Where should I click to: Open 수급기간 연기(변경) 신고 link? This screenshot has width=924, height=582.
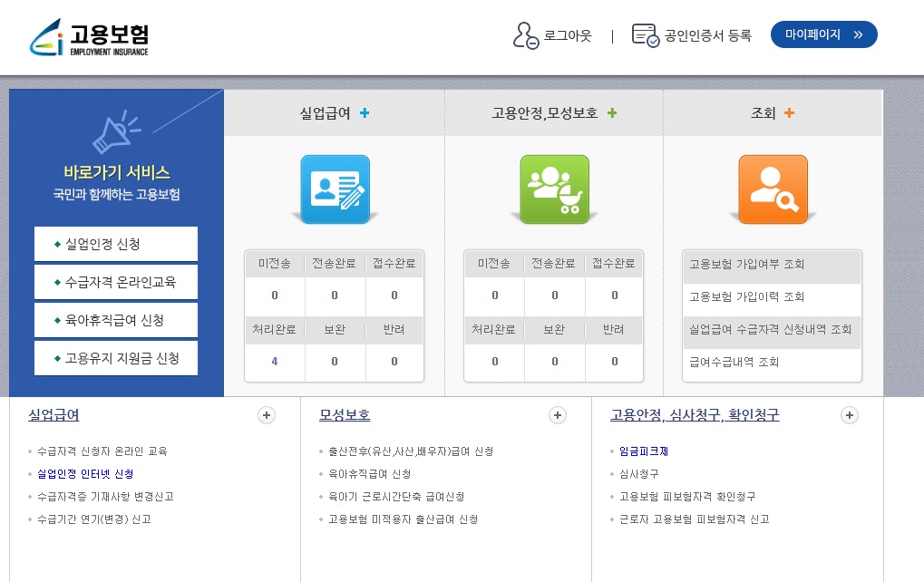94,519
